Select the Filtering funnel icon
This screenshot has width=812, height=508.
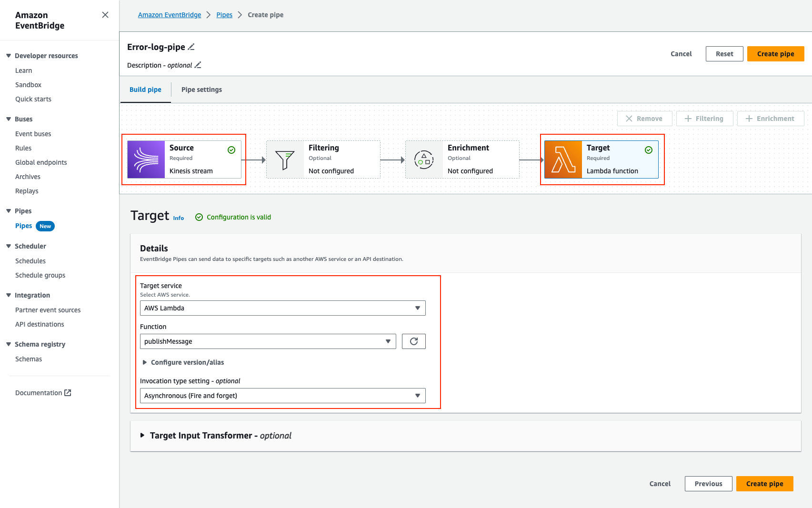click(x=285, y=159)
